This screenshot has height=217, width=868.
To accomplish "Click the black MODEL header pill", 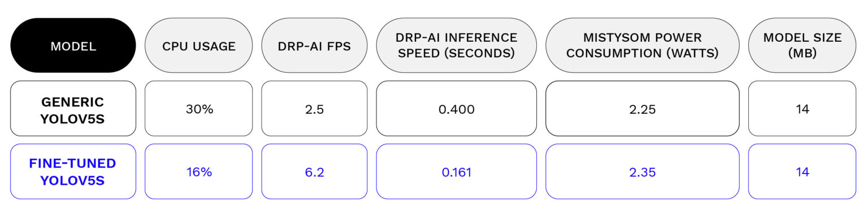I will 73,46.
